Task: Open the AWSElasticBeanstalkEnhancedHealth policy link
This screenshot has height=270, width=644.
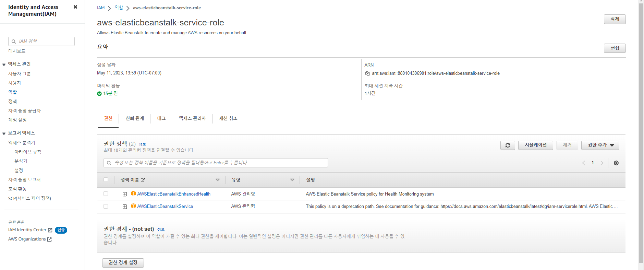Action: [x=174, y=194]
